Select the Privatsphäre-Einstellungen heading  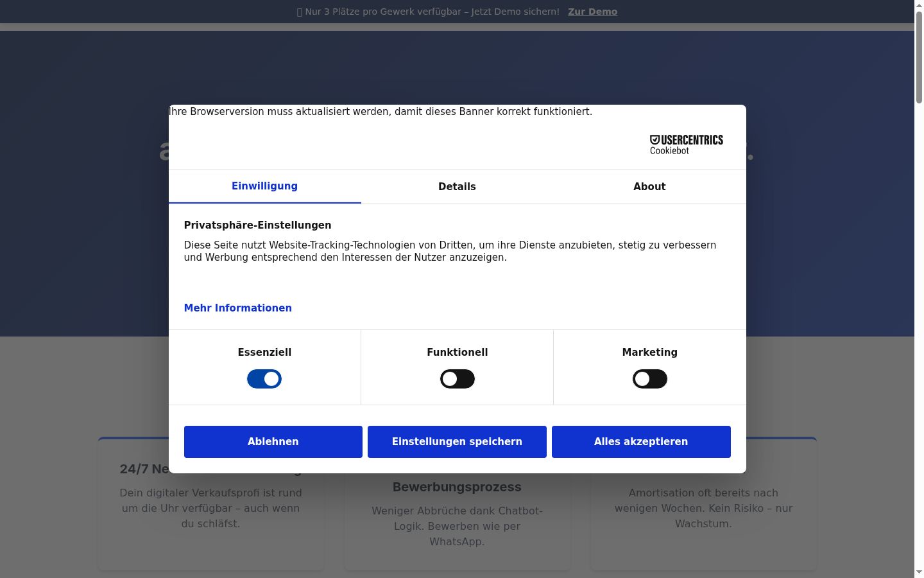(257, 225)
